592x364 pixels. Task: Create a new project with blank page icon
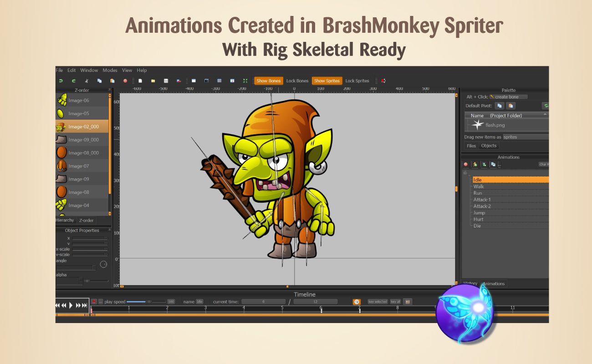click(140, 81)
